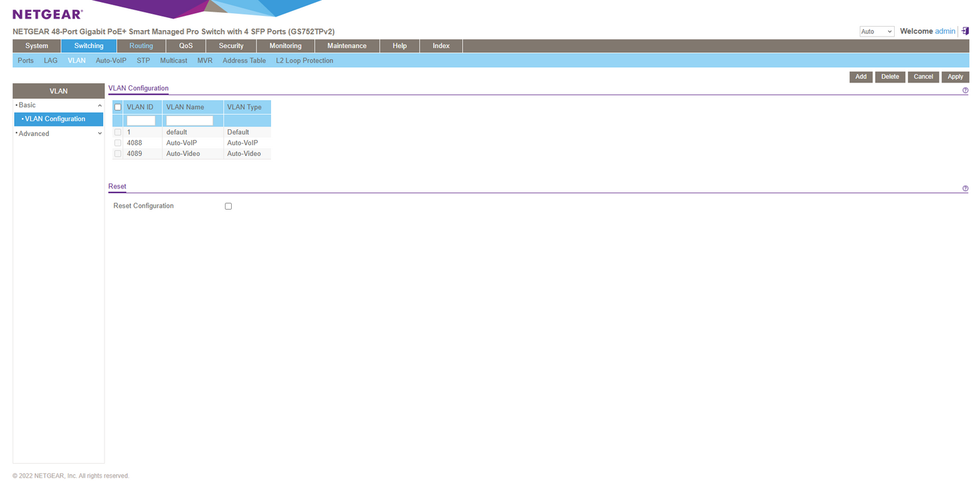Focus the VLAN Name input field

tap(190, 121)
